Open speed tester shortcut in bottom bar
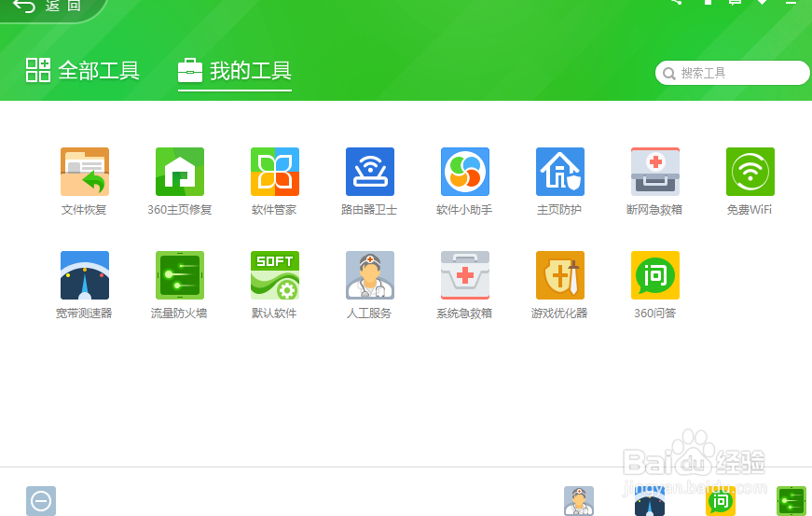This screenshot has height=516, width=812. 650,501
